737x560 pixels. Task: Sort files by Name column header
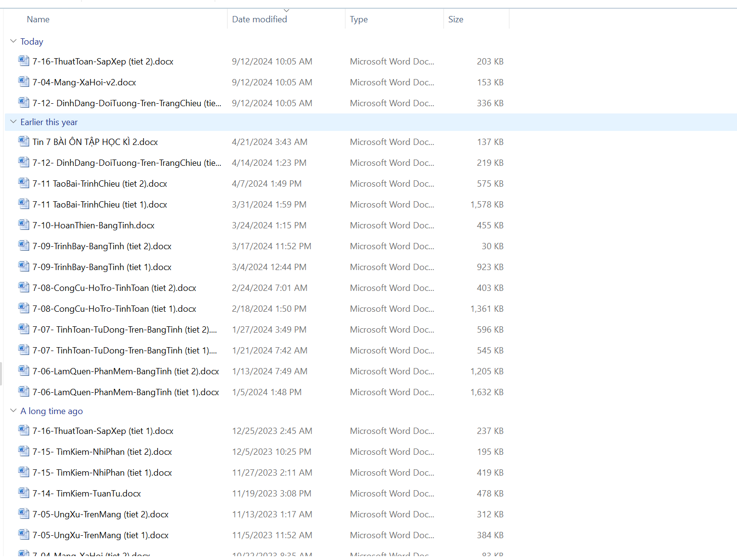click(x=38, y=19)
